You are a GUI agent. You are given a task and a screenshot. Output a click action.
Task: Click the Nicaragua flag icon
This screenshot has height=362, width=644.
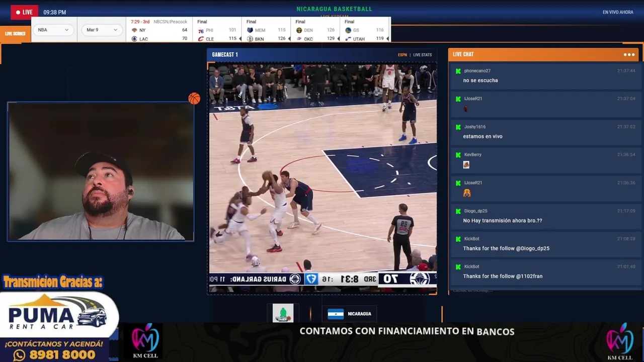tap(336, 314)
